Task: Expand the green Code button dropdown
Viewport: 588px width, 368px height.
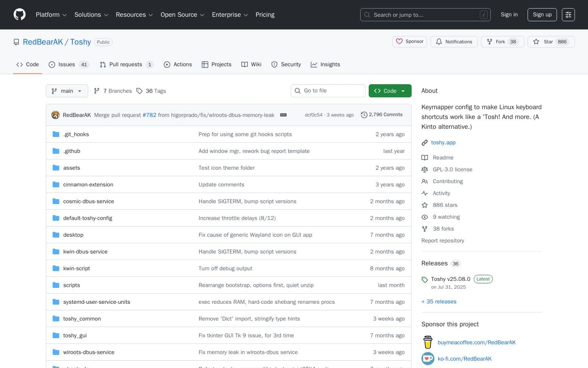Action: click(403, 91)
